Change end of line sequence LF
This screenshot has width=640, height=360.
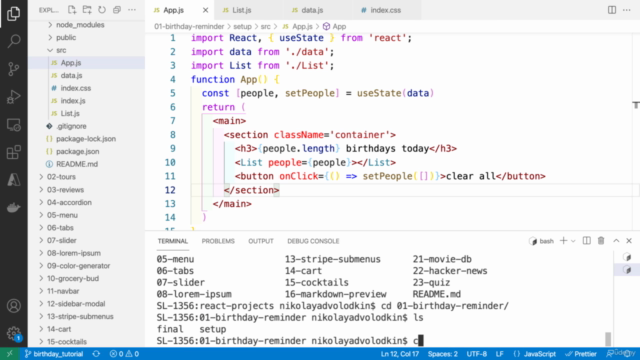[499, 354]
